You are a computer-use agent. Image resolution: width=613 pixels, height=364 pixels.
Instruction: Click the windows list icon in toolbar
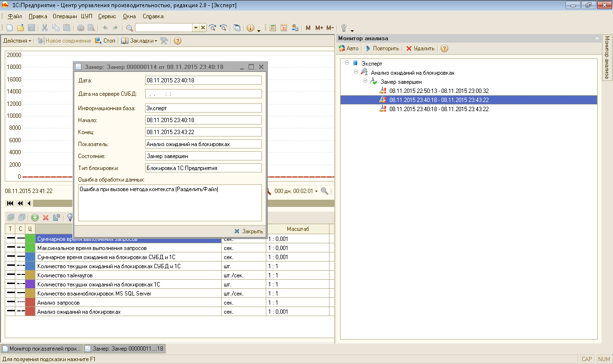coord(237,28)
